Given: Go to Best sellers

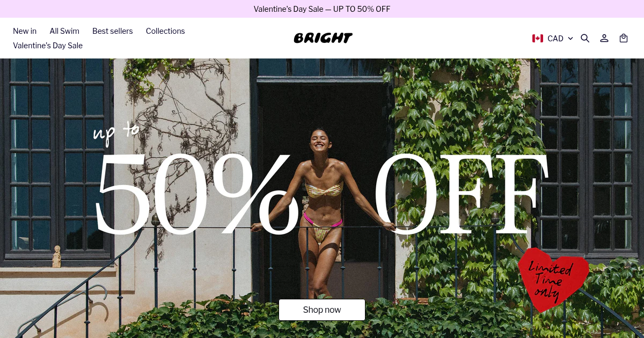Looking at the screenshot, I should (113, 31).
